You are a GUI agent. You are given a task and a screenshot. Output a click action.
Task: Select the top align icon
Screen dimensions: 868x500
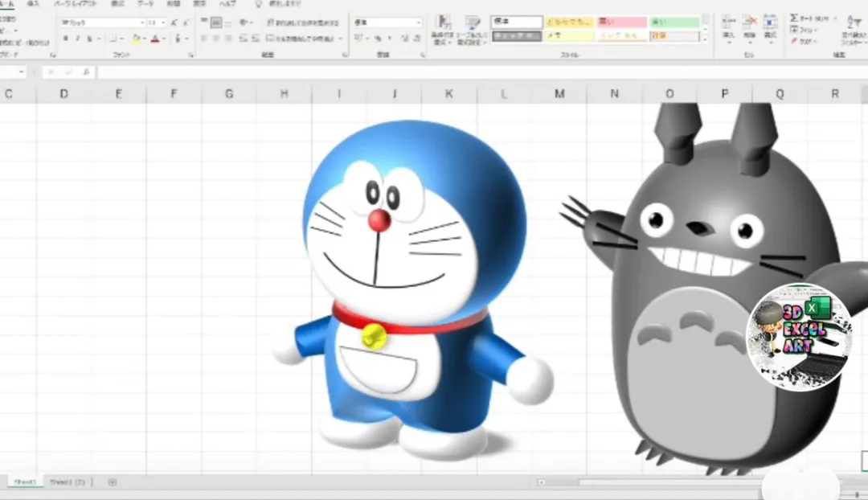204,22
